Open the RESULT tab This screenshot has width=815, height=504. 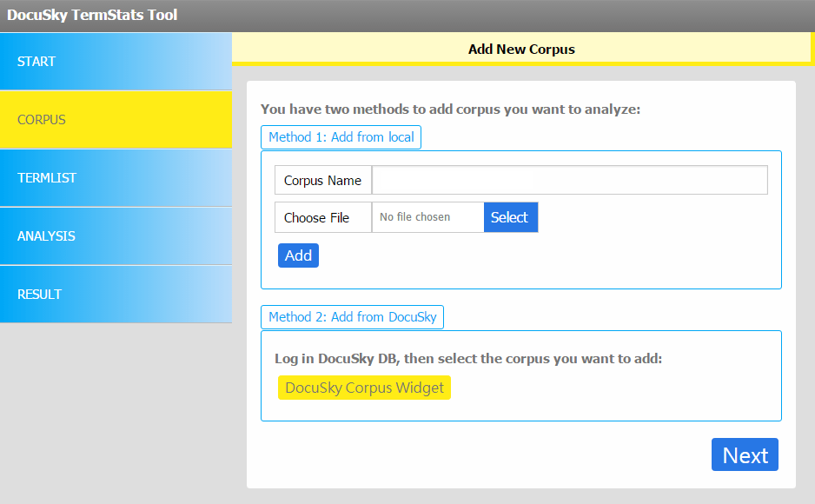pos(116,295)
